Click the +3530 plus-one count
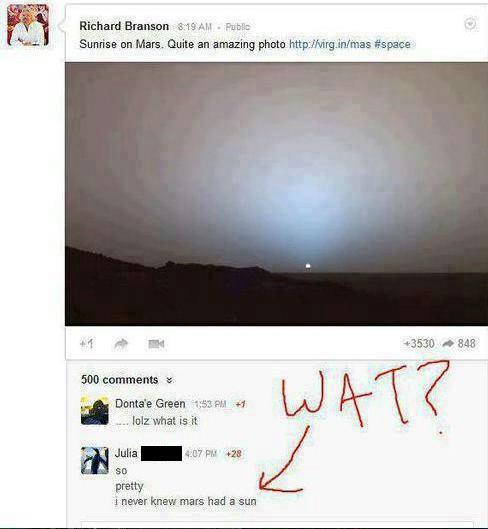 coord(419,343)
